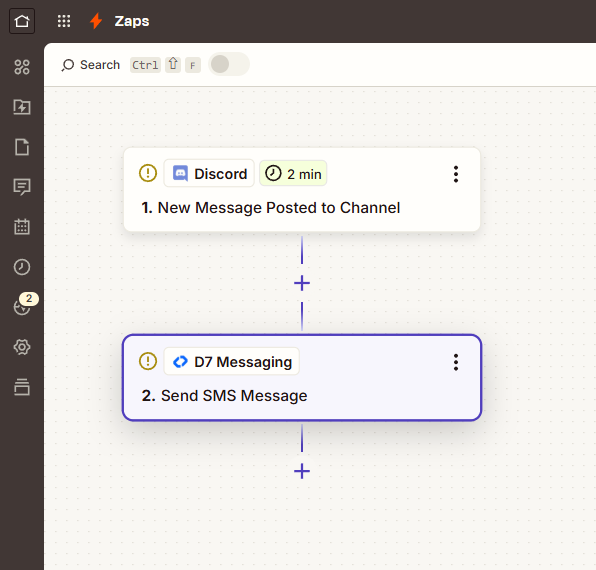Click the orange Zaps lightning bolt logo

point(96,21)
